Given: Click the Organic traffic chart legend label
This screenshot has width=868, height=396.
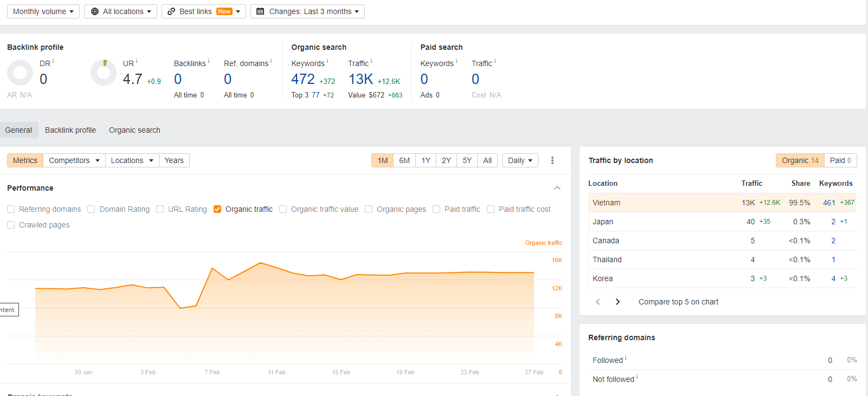Looking at the screenshot, I should tap(543, 243).
